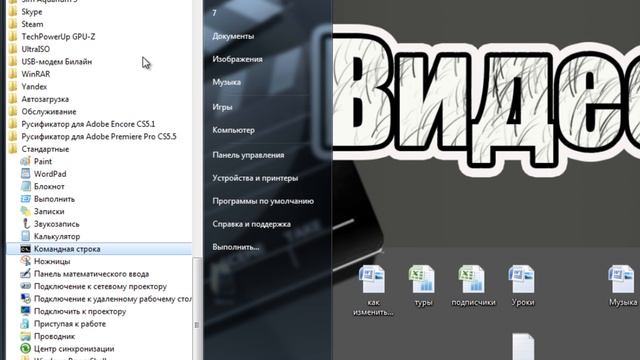Open Игры in Start menu

pos(222,107)
